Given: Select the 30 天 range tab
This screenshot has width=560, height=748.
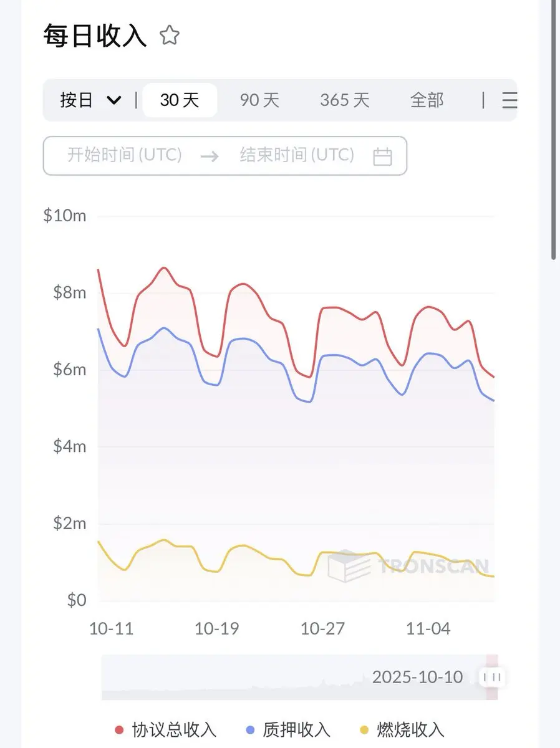Looking at the screenshot, I should pyautogui.click(x=180, y=100).
